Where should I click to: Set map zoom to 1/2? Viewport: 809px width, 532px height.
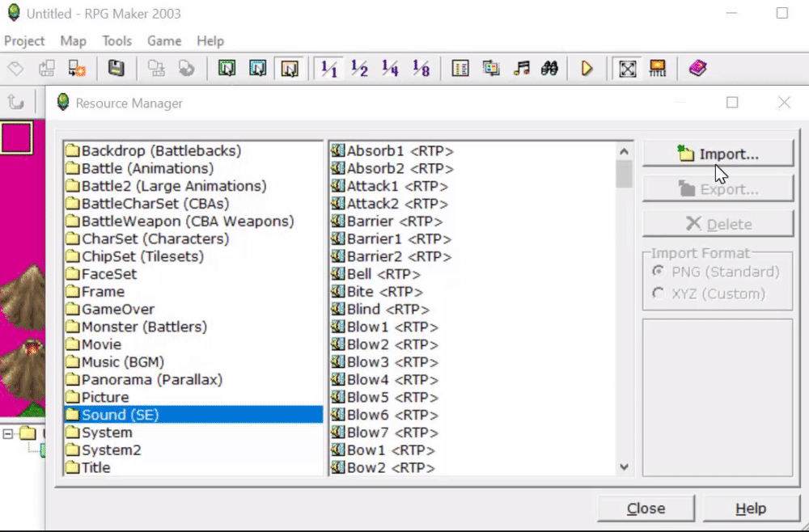pyautogui.click(x=360, y=69)
